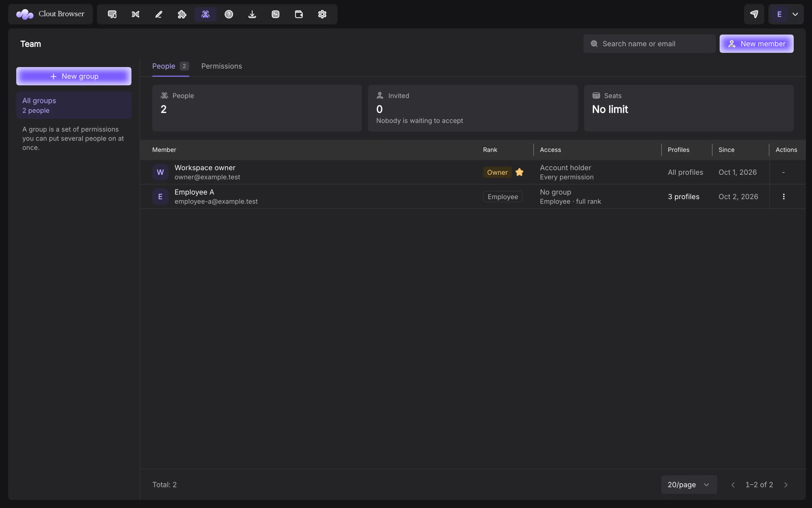Click the Since column header

726,150
